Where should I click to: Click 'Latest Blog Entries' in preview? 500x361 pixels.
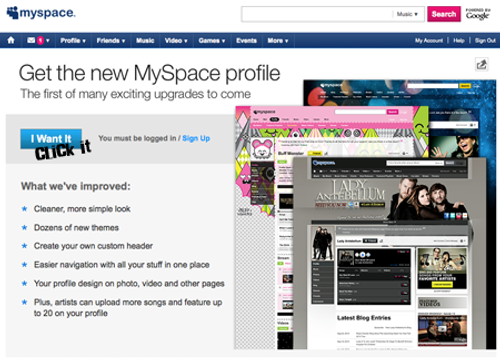click(364, 318)
